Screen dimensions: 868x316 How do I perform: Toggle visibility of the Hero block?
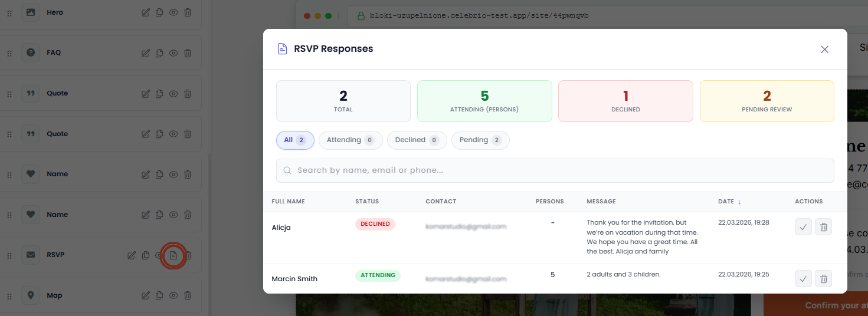click(x=173, y=12)
